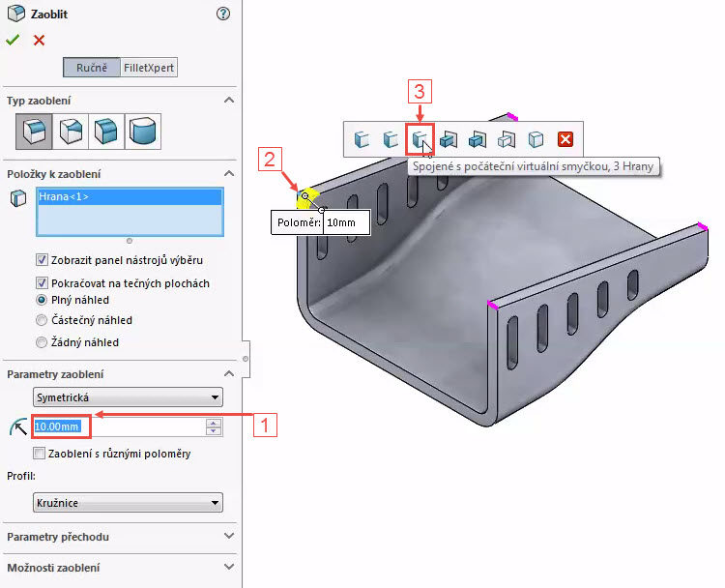The width and height of the screenshot is (725, 588).
Task: Switch to the Ručně tab
Action: [x=92, y=68]
